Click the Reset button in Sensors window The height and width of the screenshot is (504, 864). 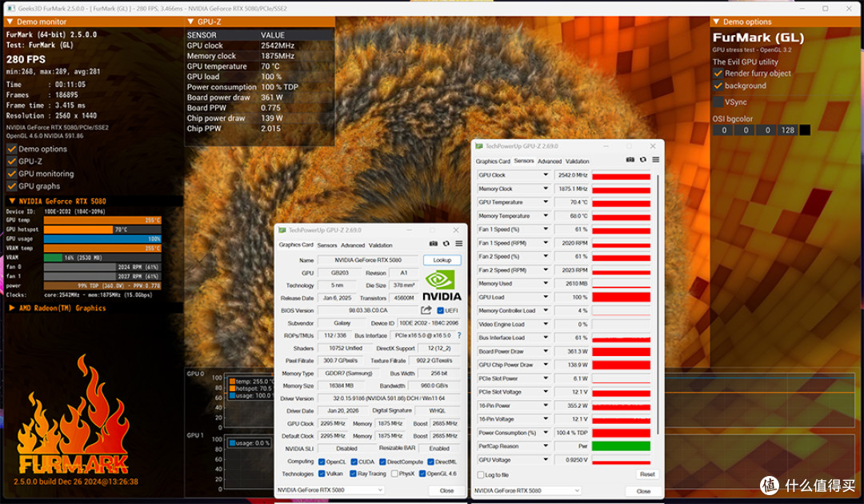[647, 474]
